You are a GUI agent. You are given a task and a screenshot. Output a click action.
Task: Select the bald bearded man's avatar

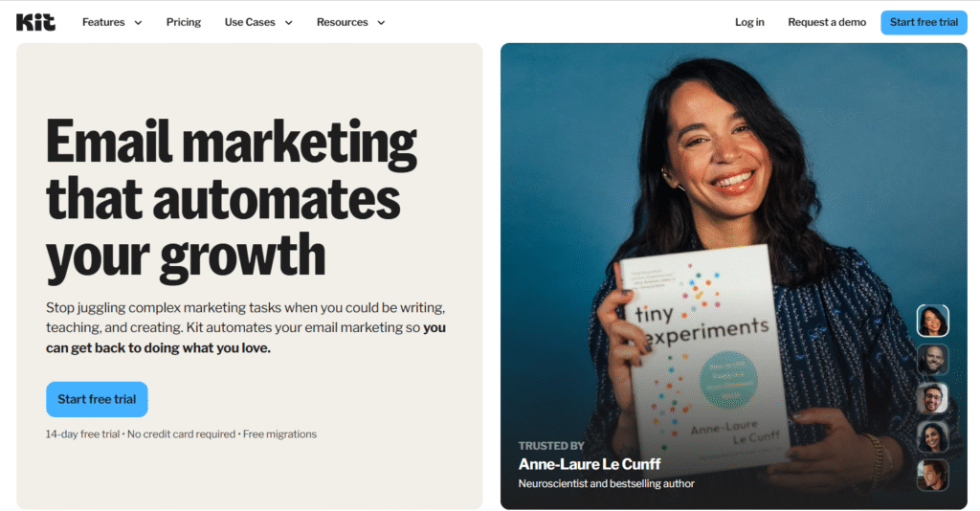pos(932,359)
